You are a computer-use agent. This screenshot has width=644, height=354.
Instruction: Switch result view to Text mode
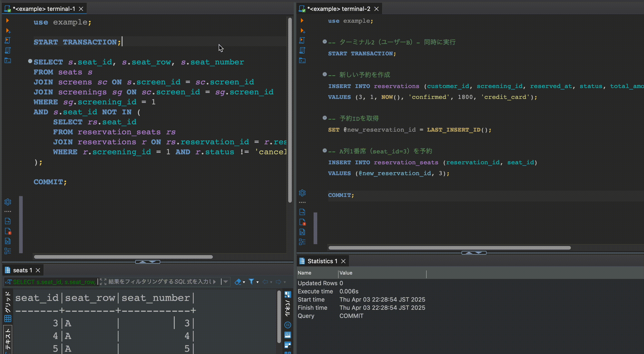pos(8,339)
